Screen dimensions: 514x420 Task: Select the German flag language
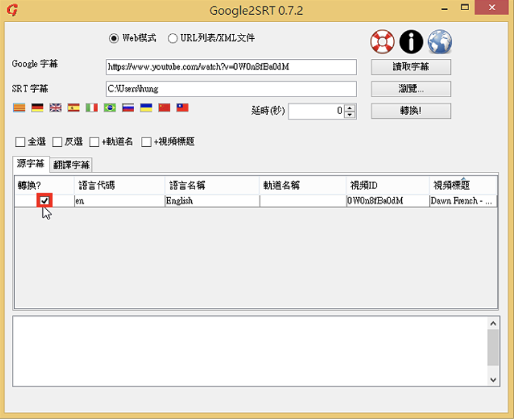click(38, 107)
